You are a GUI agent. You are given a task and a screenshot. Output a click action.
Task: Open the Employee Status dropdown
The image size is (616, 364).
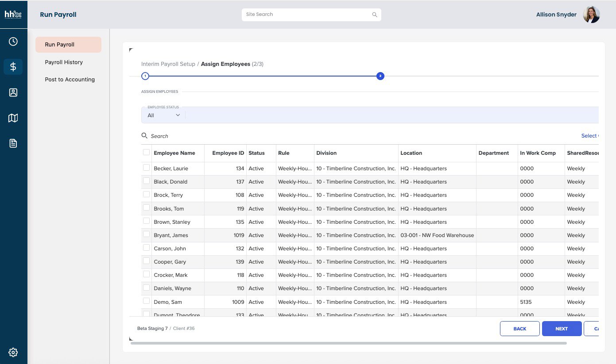(163, 115)
